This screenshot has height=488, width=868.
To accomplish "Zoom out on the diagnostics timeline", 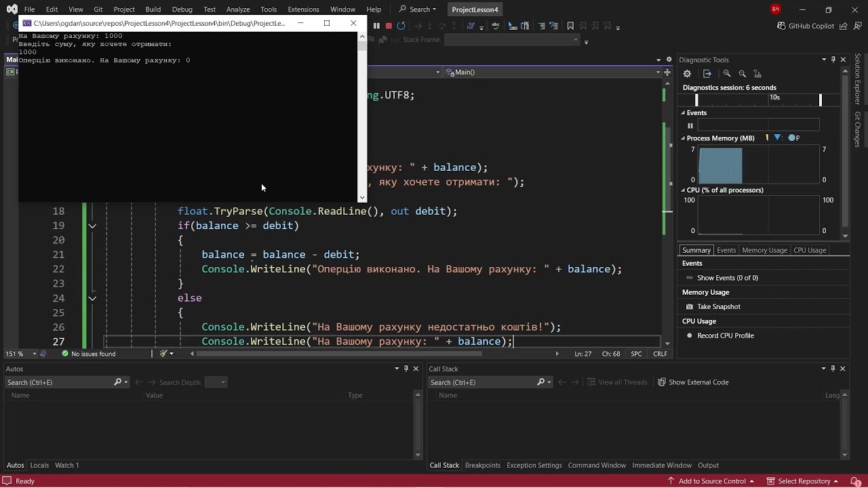I will [x=742, y=73].
